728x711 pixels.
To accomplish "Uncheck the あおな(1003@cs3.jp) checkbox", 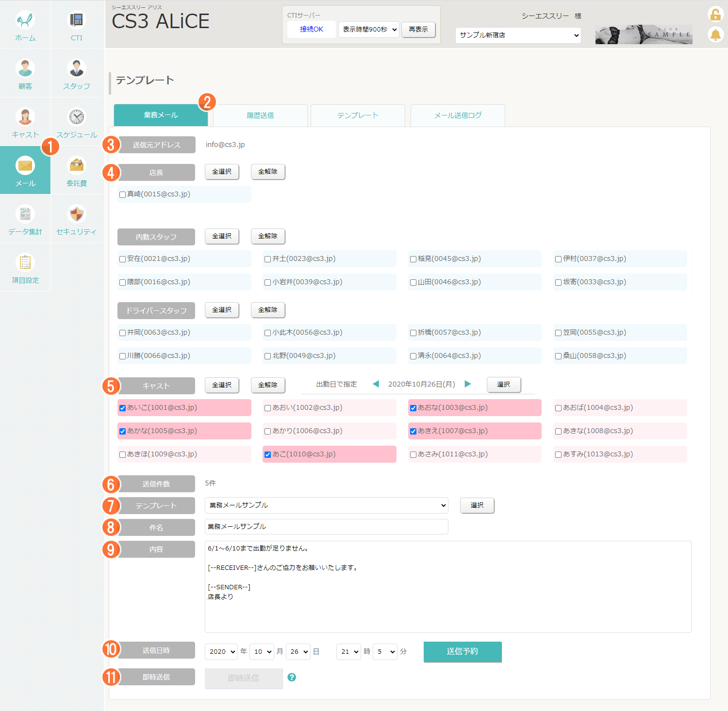I will pyautogui.click(x=414, y=408).
